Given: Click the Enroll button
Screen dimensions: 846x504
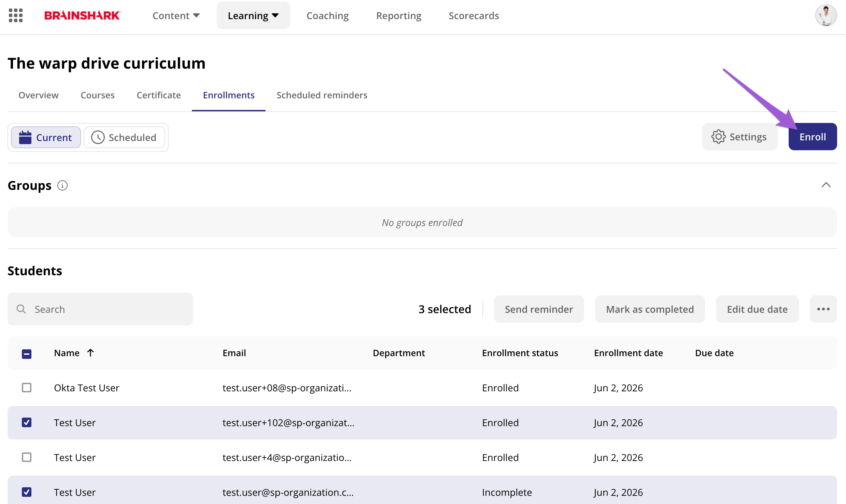Looking at the screenshot, I should coord(813,137).
